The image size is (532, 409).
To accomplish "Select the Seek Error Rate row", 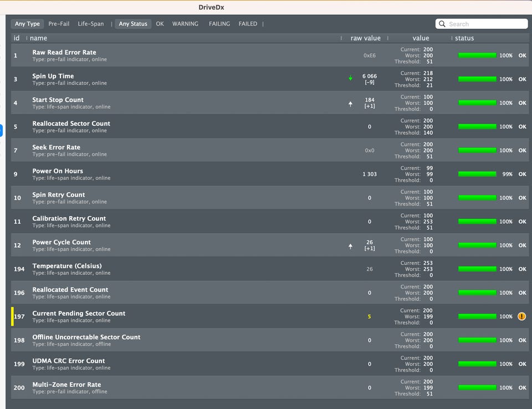I will [x=270, y=150].
